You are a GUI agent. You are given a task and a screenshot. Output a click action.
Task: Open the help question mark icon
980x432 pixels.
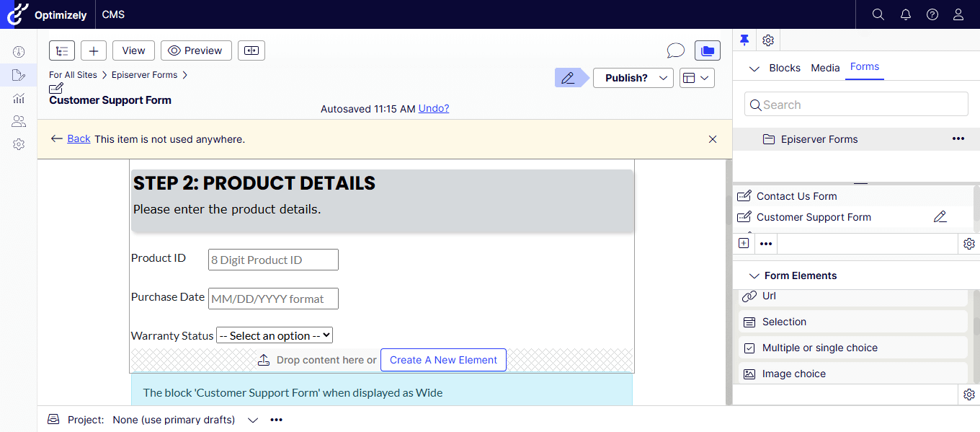932,14
